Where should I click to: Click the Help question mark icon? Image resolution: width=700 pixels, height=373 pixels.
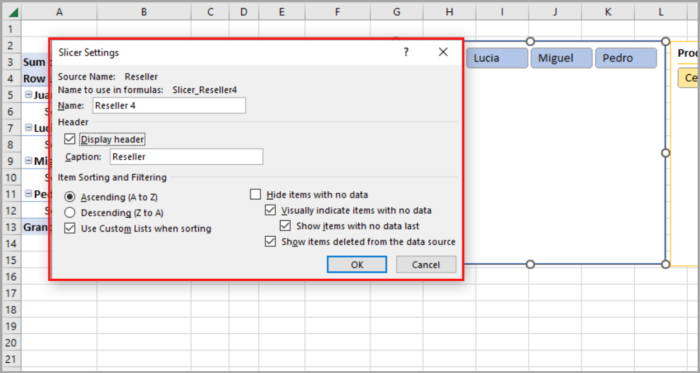pos(406,52)
